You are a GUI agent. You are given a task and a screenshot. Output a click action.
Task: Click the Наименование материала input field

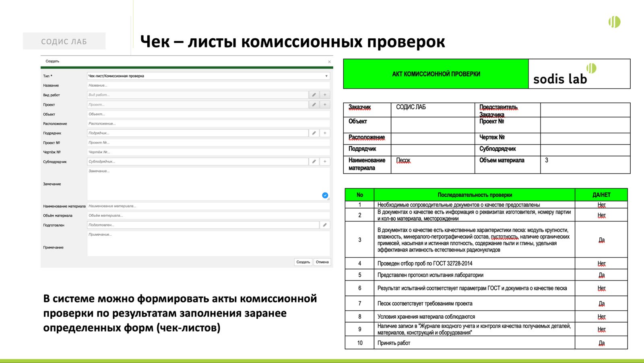208,206
